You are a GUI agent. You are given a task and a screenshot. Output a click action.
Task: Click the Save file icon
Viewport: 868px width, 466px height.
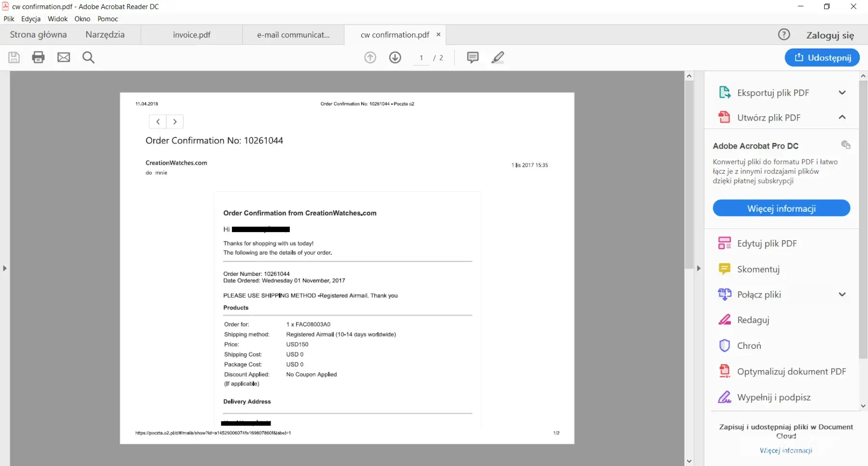[x=14, y=57]
